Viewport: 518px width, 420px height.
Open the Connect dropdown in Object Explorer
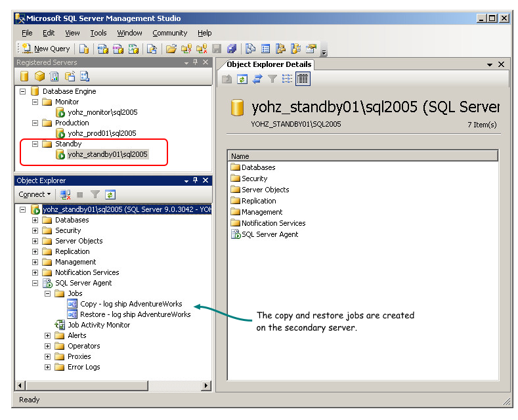tap(34, 194)
